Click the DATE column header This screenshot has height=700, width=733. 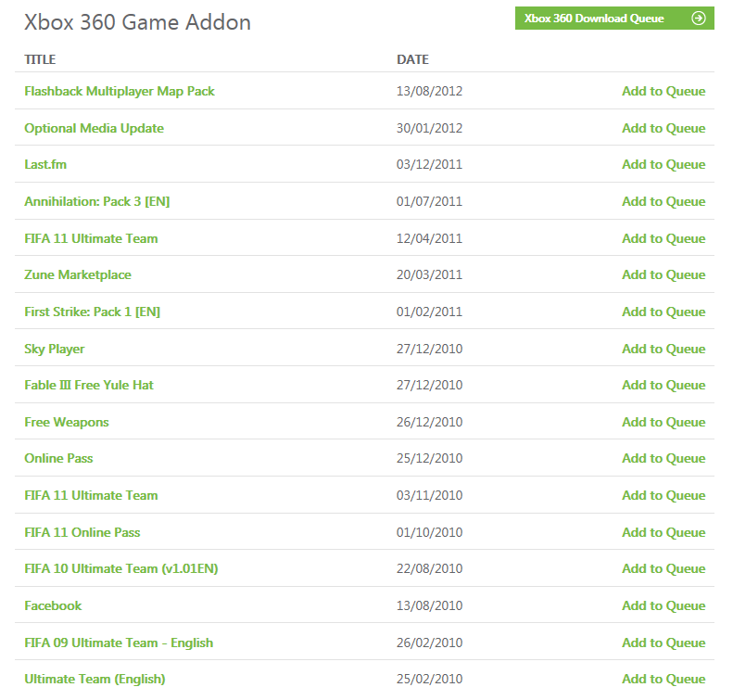(x=412, y=59)
